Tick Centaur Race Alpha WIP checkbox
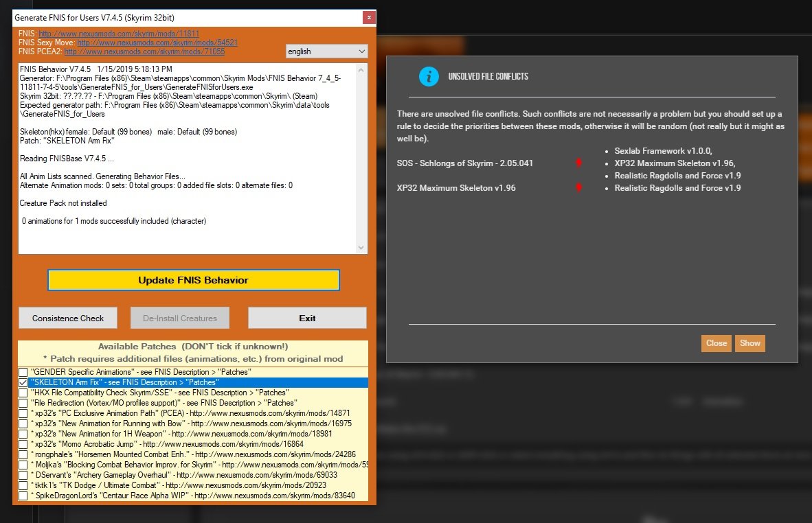The width and height of the screenshot is (812, 523). [23, 496]
